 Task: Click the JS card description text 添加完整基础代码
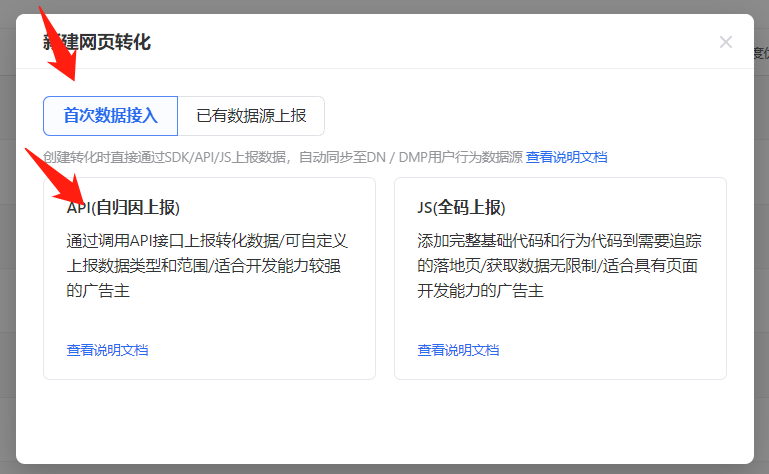pyautogui.click(x=560, y=265)
